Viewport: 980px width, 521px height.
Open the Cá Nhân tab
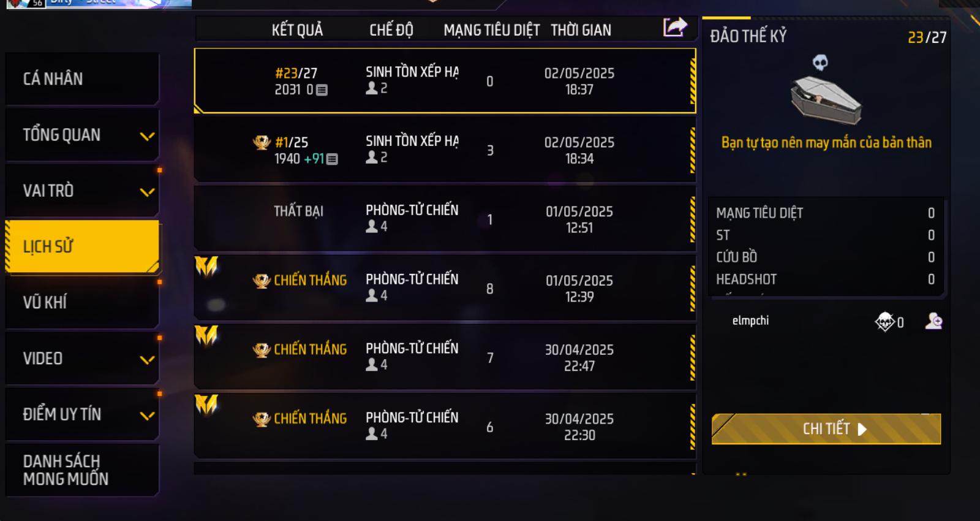coord(82,79)
